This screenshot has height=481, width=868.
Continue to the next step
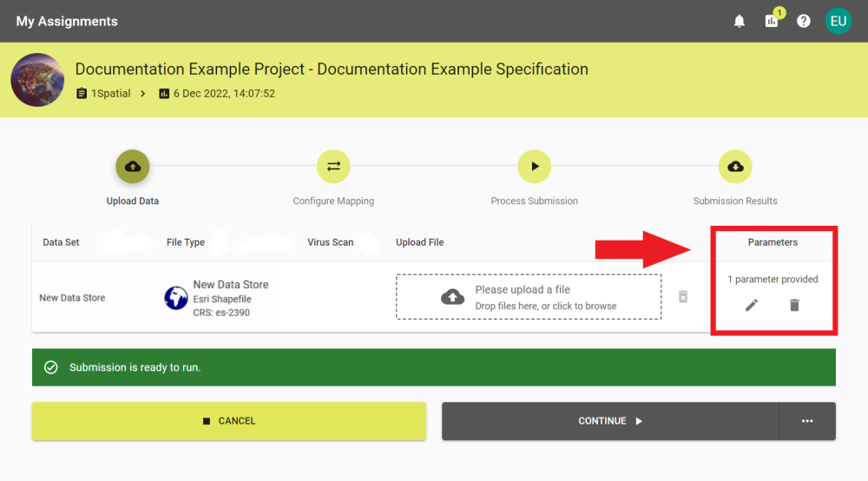point(610,421)
